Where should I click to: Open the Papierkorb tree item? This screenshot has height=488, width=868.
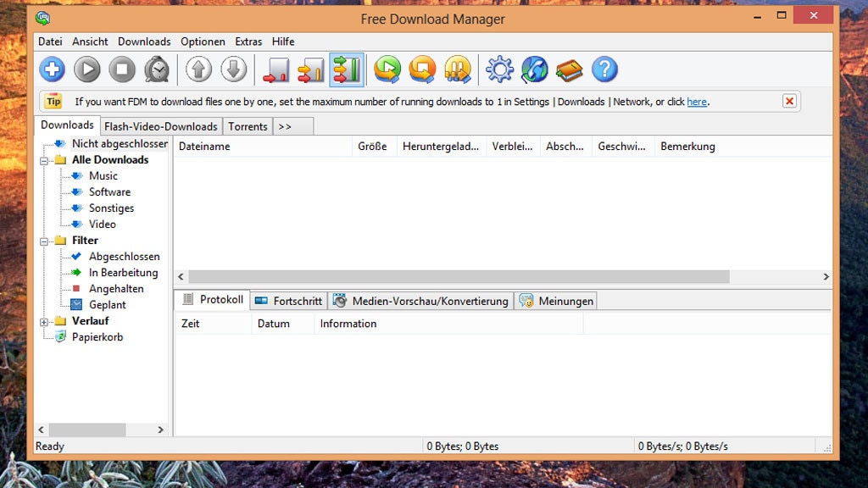tap(97, 337)
